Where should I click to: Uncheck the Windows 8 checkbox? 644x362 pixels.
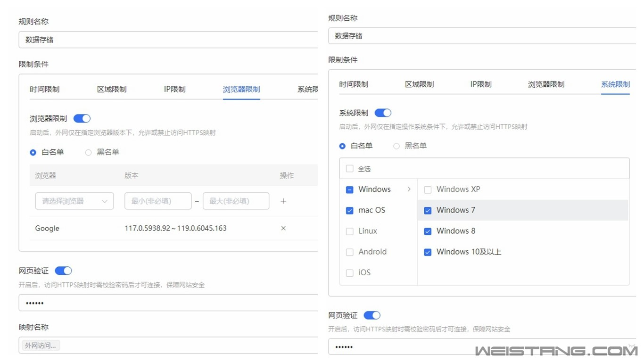428,231
